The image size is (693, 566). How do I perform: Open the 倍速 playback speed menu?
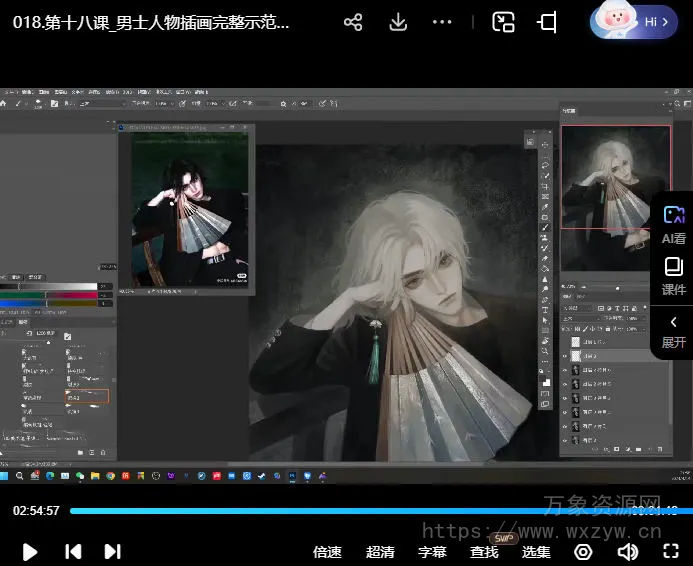point(327,551)
